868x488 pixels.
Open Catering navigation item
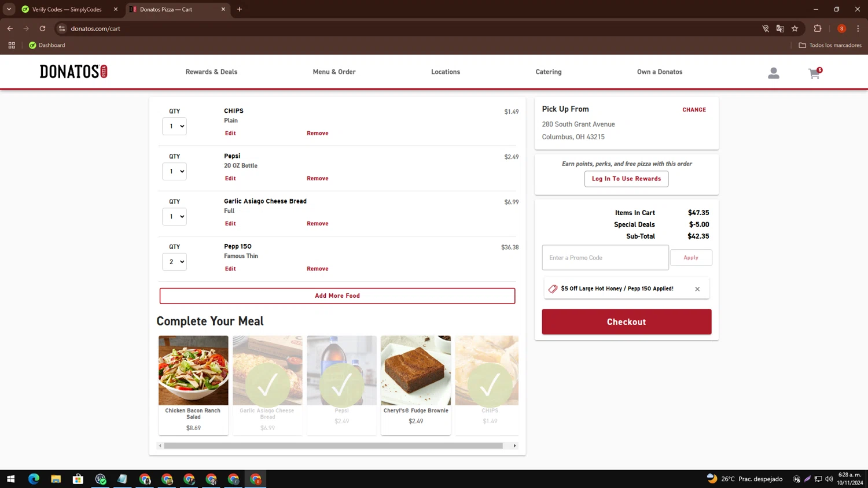pyautogui.click(x=549, y=72)
